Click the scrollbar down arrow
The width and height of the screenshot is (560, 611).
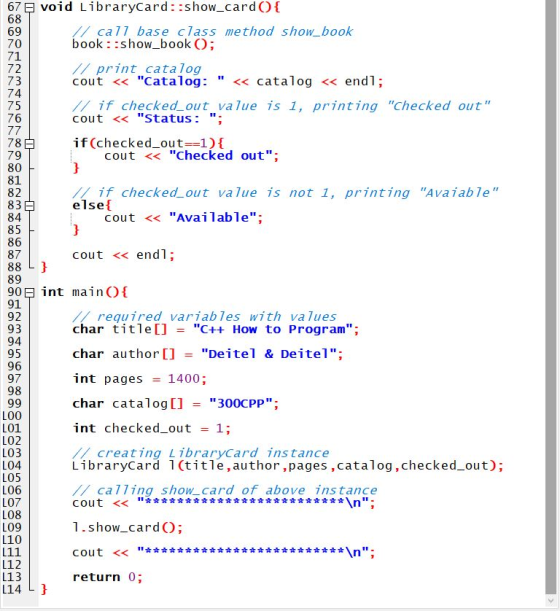tap(551, 600)
